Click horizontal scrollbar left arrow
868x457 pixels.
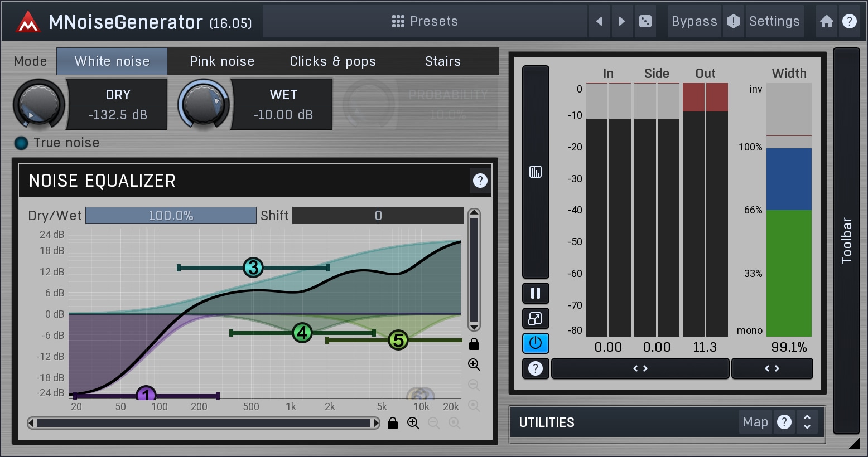(x=31, y=423)
